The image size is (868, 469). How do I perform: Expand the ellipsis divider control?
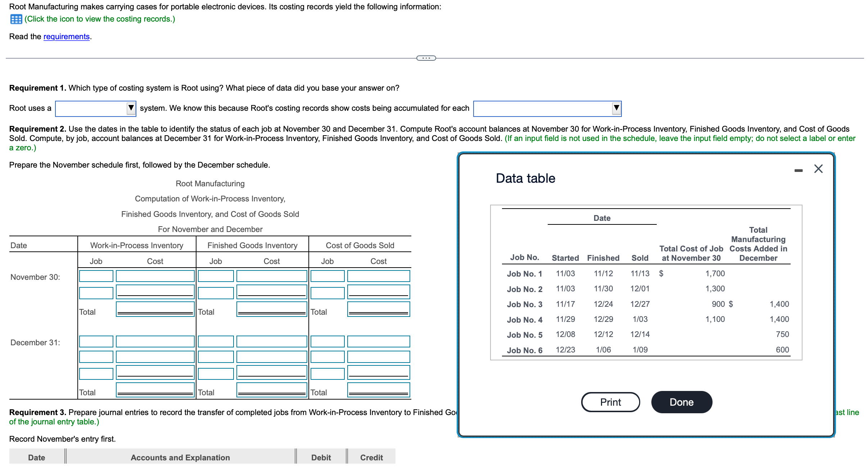click(426, 58)
